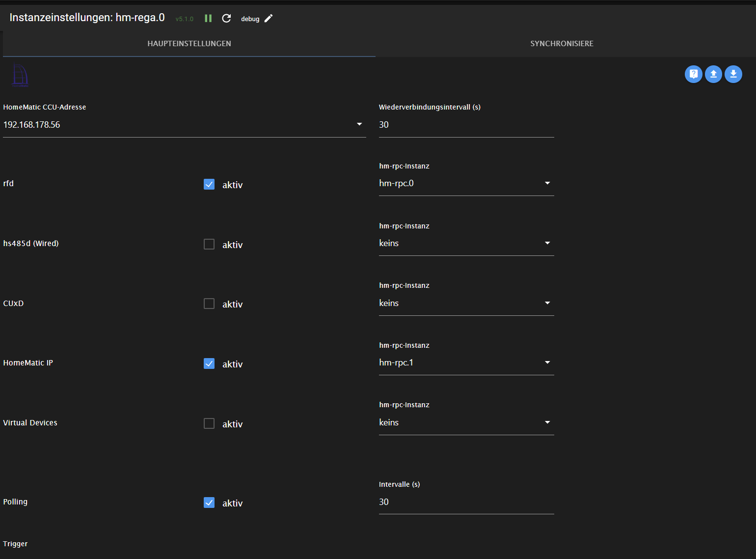Open the hm-rpc.1 dropdown for HomeMatic IP
The width and height of the screenshot is (756, 559).
[x=466, y=363]
